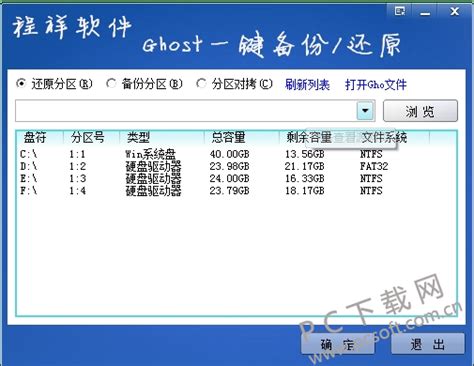Click partition number 1:2
Viewport: 474px width, 366px height.
point(77,166)
